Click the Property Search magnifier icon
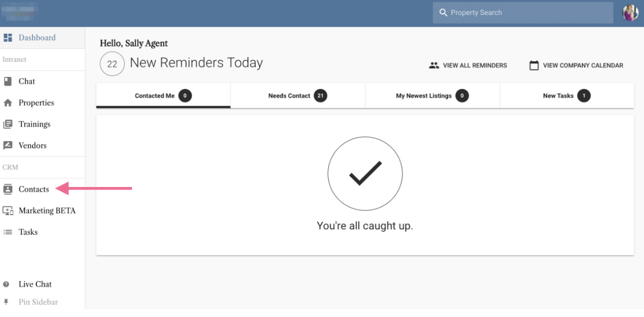 (443, 12)
